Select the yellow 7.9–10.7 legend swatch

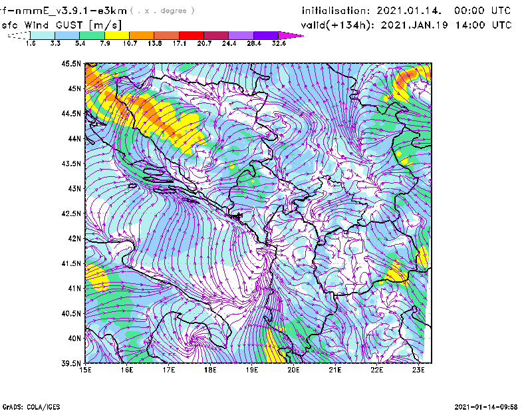pos(117,35)
